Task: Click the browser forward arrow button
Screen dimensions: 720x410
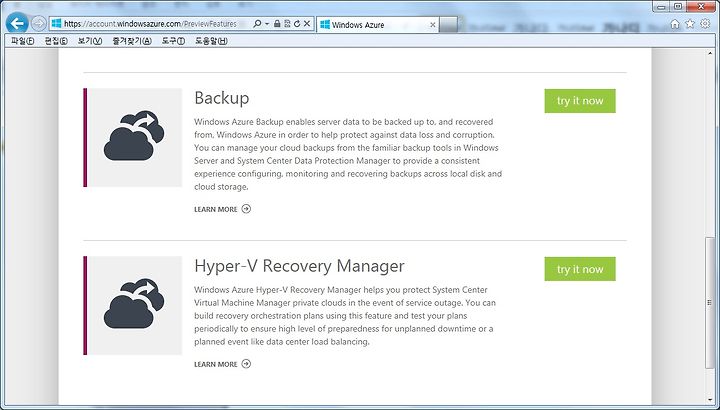Action: coord(39,23)
